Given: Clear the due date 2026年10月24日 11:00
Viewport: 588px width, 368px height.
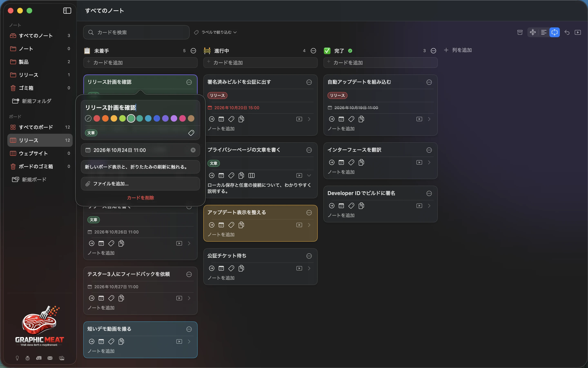Looking at the screenshot, I should (193, 150).
